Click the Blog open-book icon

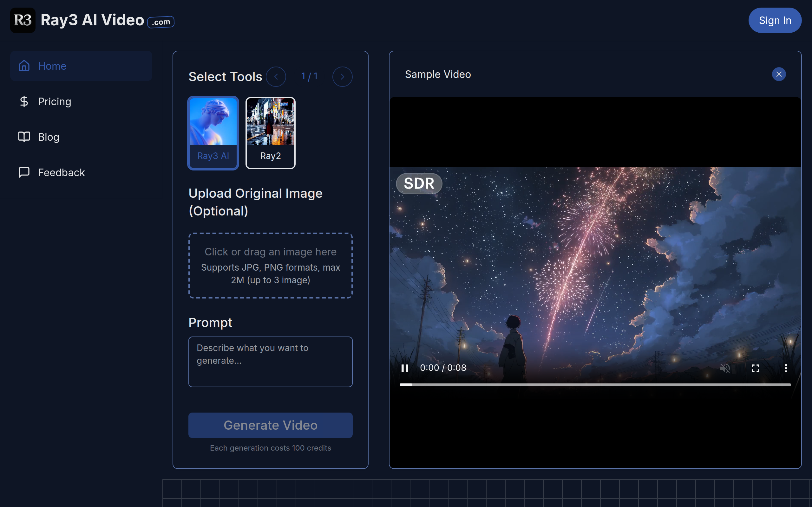coord(24,137)
